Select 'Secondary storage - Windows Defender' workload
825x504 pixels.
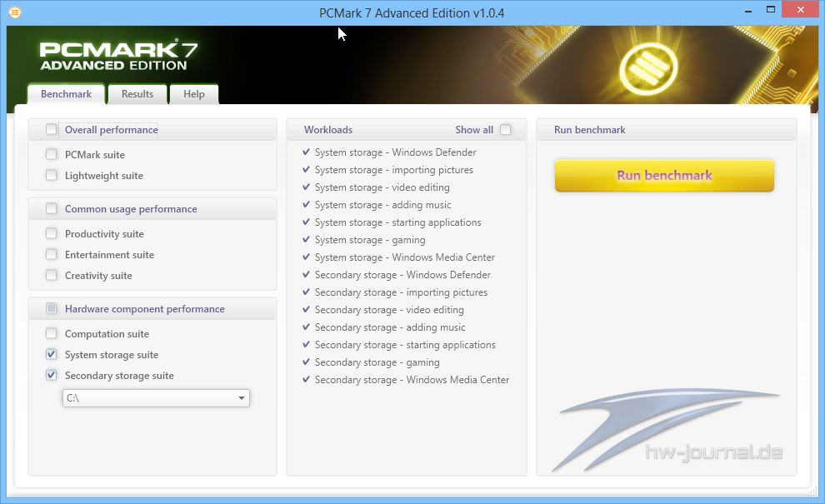tap(397, 275)
